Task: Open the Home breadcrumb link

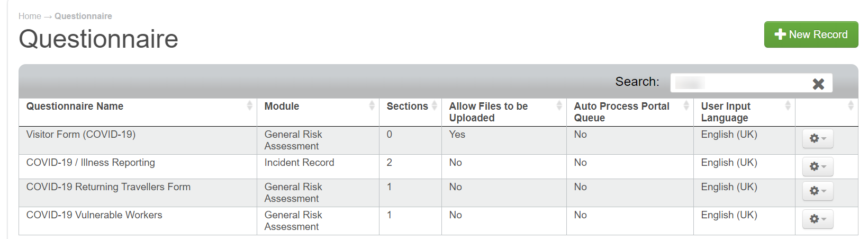Action: [30, 16]
